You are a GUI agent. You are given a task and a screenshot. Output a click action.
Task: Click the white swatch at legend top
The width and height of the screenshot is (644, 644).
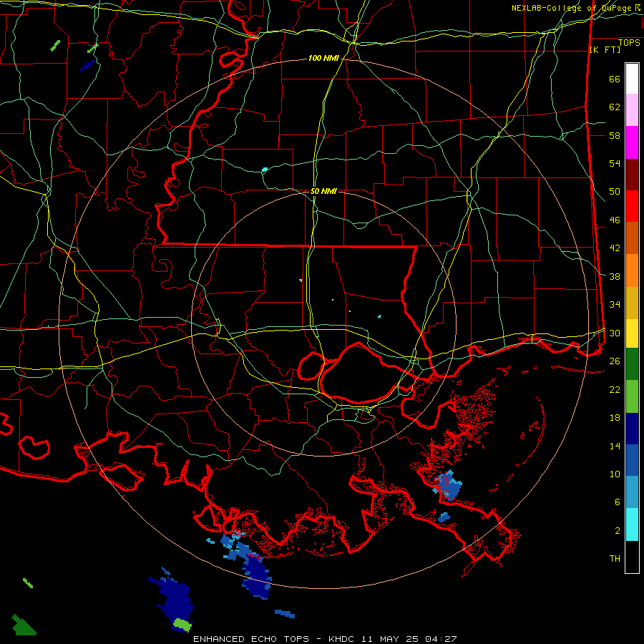coord(632,79)
